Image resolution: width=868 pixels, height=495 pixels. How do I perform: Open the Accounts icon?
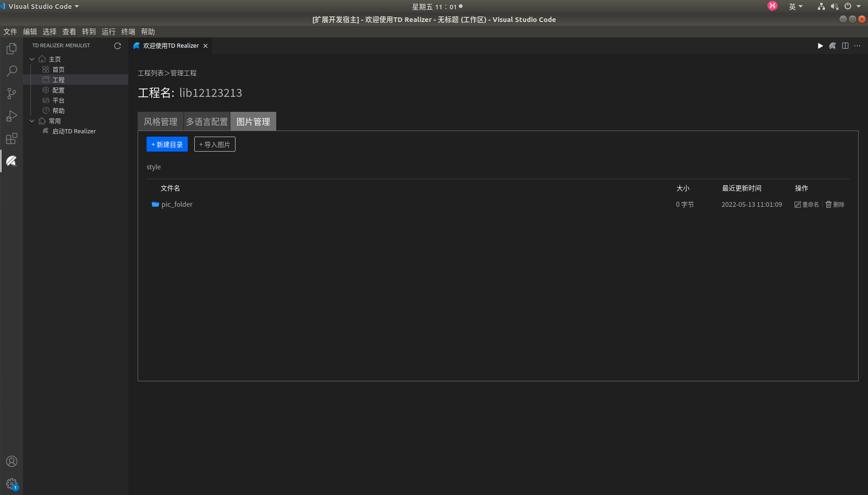pyautogui.click(x=12, y=461)
